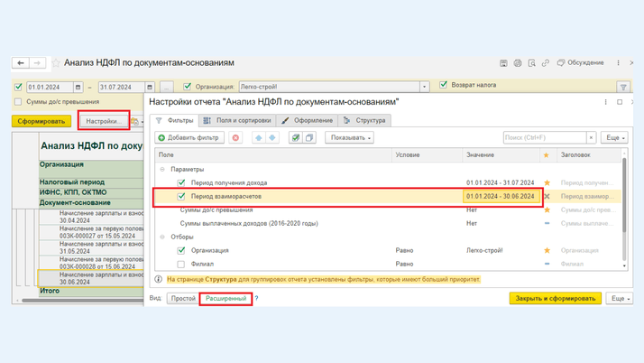The image size is (644, 363).
Task: Switch to Поля и сортировки tab
Action: point(237,120)
